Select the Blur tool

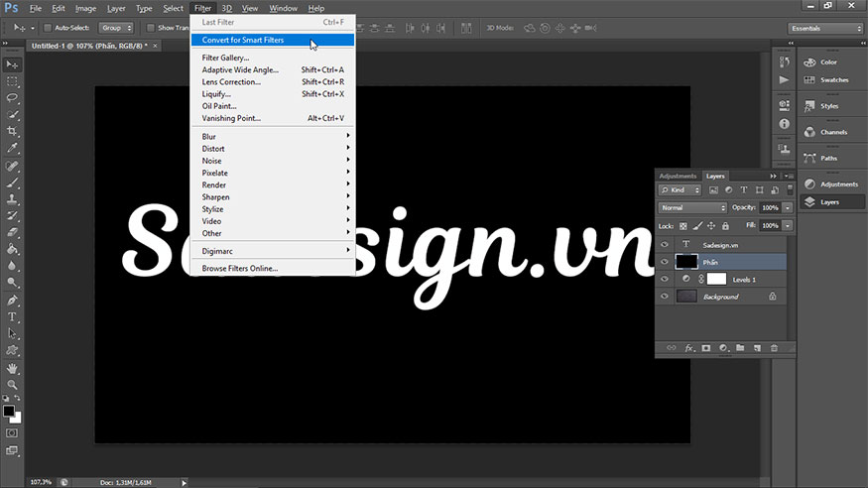(x=12, y=266)
